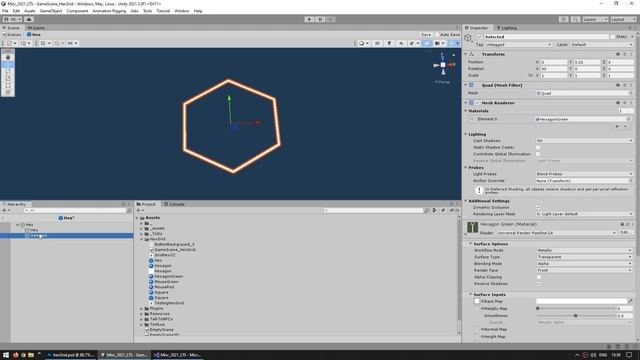The image size is (640, 360).
Task: Open the HexagonGreen material object picker
Action: (628, 119)
